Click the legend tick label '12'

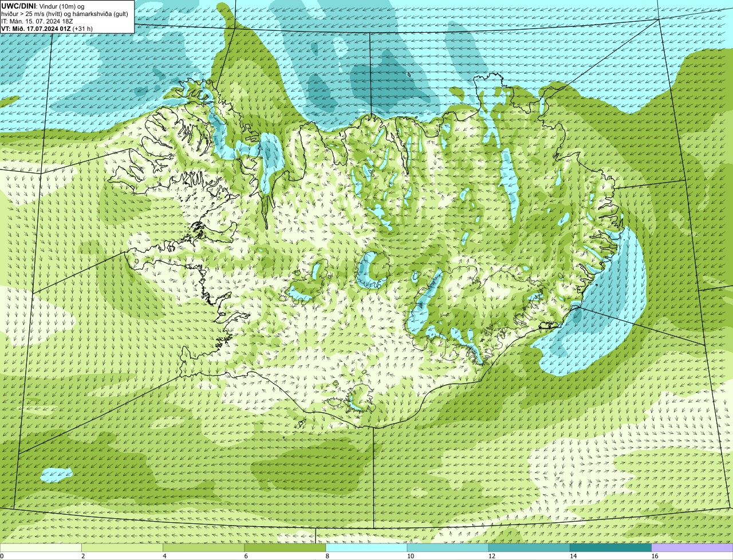click(491, 556)
